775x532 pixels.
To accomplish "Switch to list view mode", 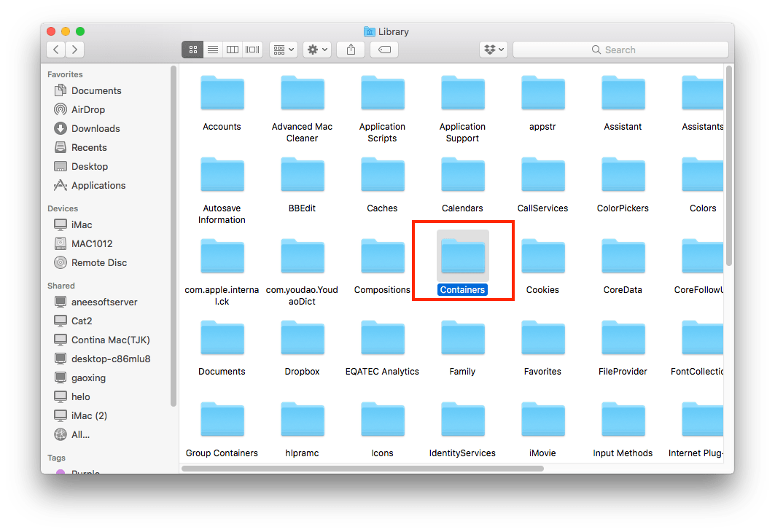I will tap(212, 49).
